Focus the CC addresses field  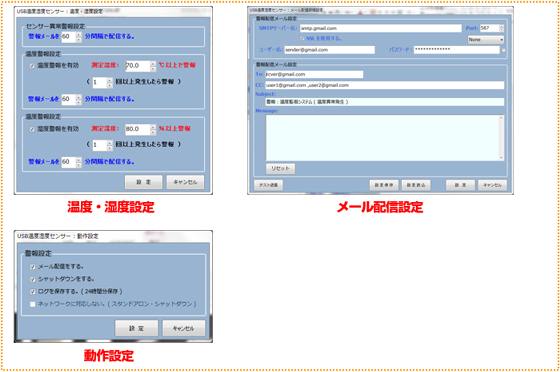(385, 85)
